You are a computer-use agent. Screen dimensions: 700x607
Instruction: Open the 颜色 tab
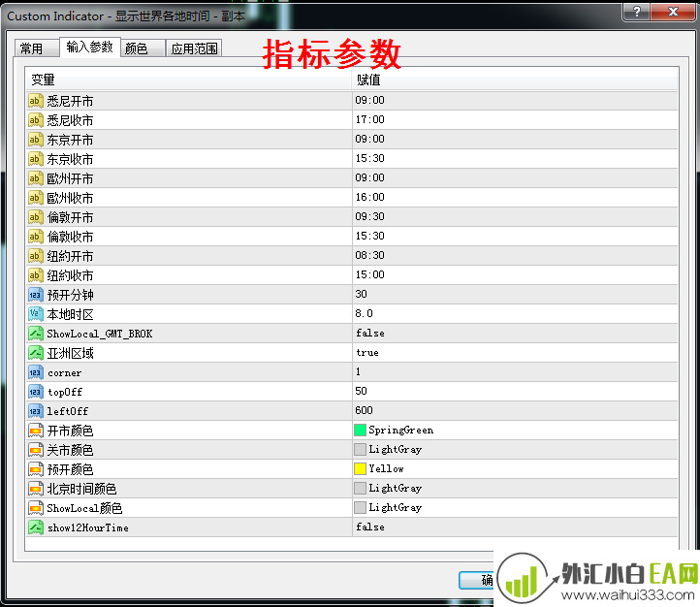(143, 48)
